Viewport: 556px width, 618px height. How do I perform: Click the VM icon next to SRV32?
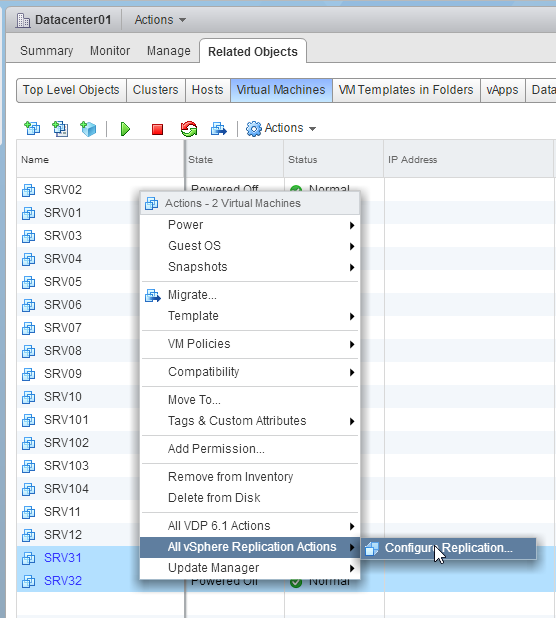point(28,581)
